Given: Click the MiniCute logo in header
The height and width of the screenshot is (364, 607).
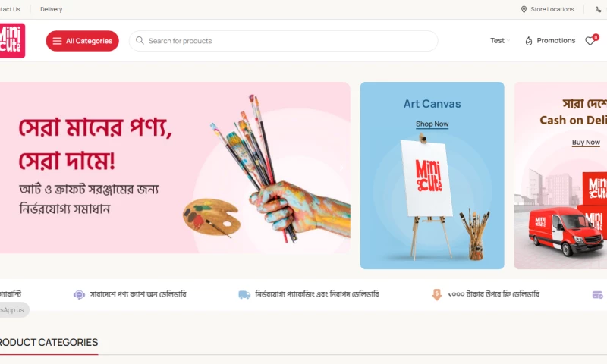Looking at the screenshot, I should point(12,41).
